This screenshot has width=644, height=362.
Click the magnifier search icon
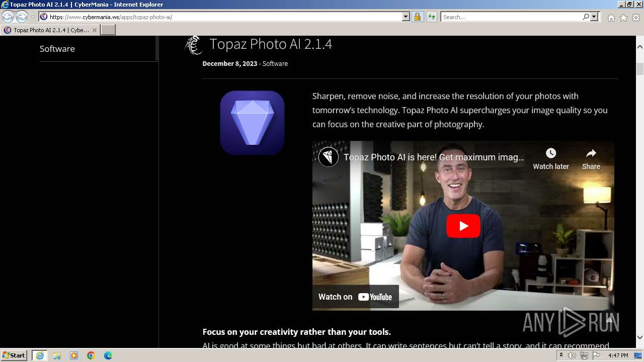[x=586, y=17]
